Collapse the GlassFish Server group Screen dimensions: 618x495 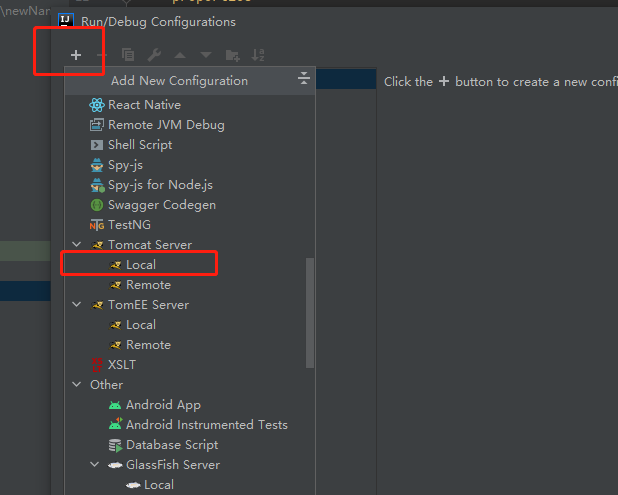pos(95,464)
